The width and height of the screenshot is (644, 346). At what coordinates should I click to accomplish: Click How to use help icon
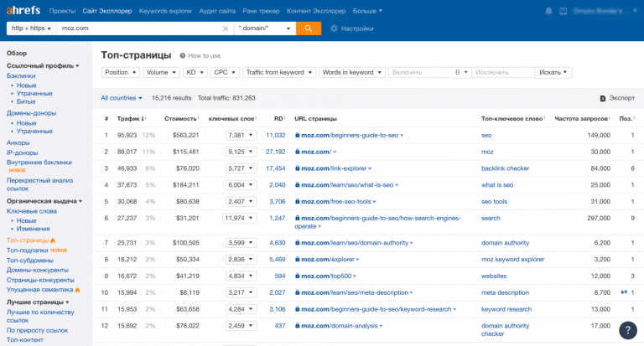coord(182,55)
